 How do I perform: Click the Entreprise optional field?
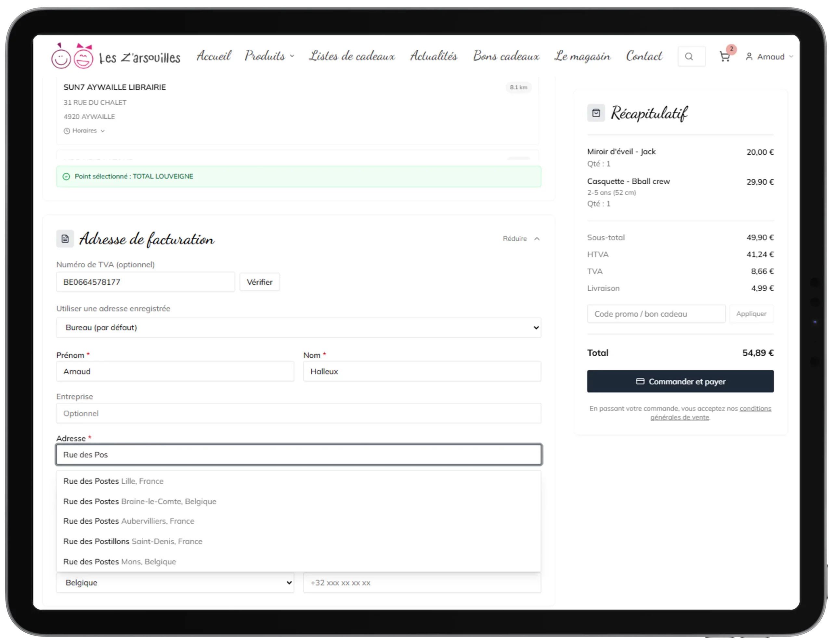299,414
